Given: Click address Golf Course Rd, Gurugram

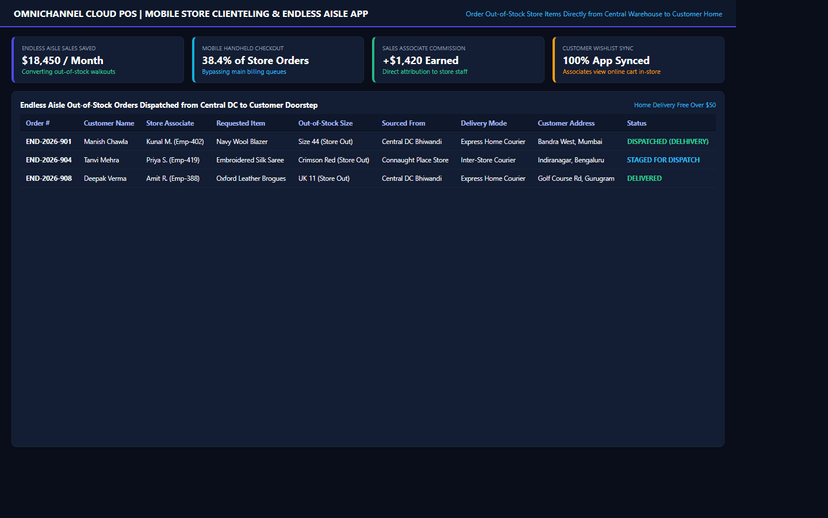Looking at the screenshot, I should click(576, 178).
